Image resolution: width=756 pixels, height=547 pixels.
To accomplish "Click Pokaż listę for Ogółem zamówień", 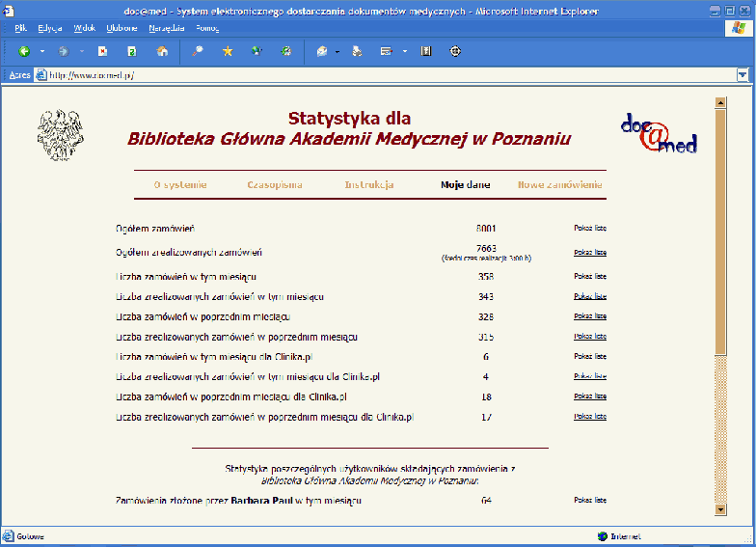I will point(590,229).
